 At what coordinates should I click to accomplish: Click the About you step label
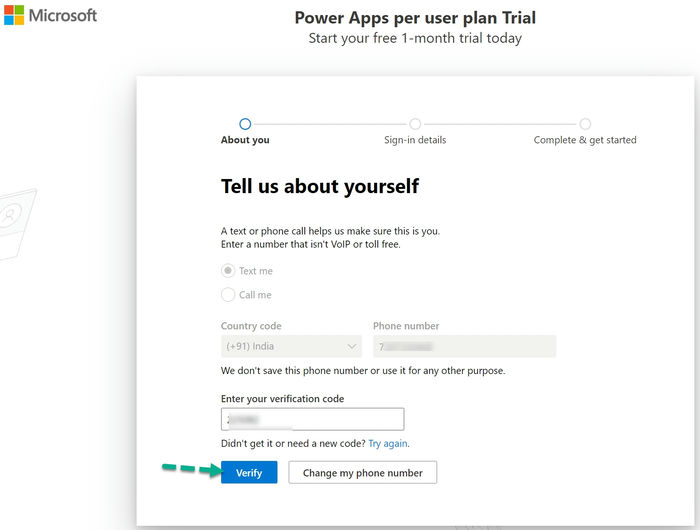[245, 140]
